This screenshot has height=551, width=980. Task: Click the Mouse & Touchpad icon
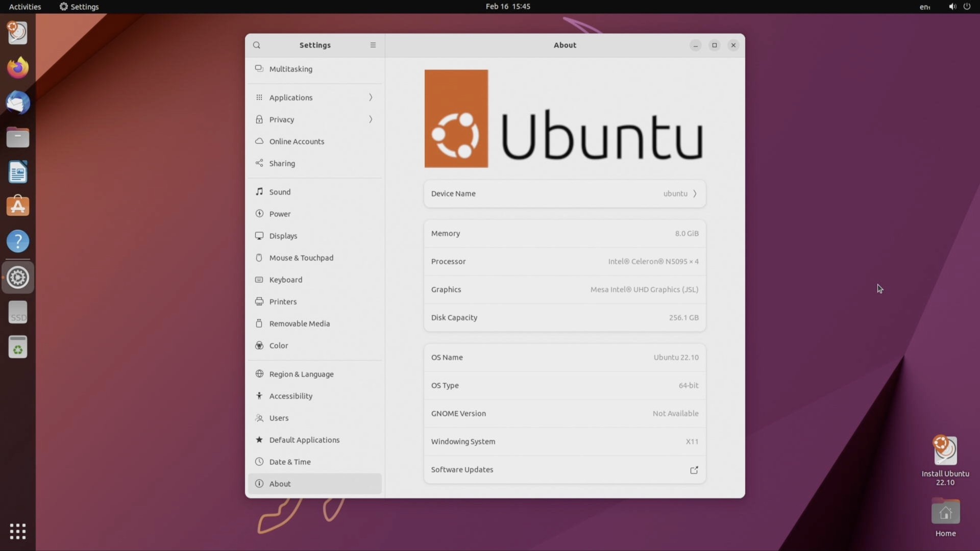(x=259, y=258)
